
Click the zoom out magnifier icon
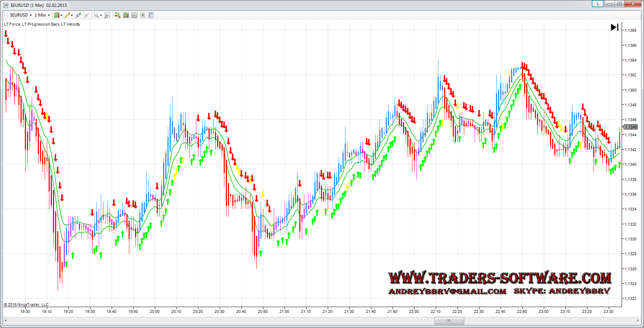[x=86, y=15]
